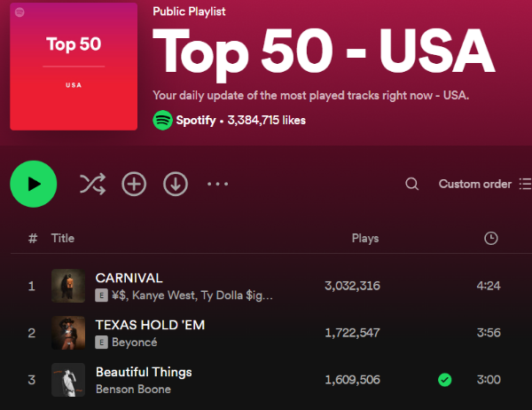Click the Top 50 USA cover art
Screen dimensions: 532x410
pos(74,67)
